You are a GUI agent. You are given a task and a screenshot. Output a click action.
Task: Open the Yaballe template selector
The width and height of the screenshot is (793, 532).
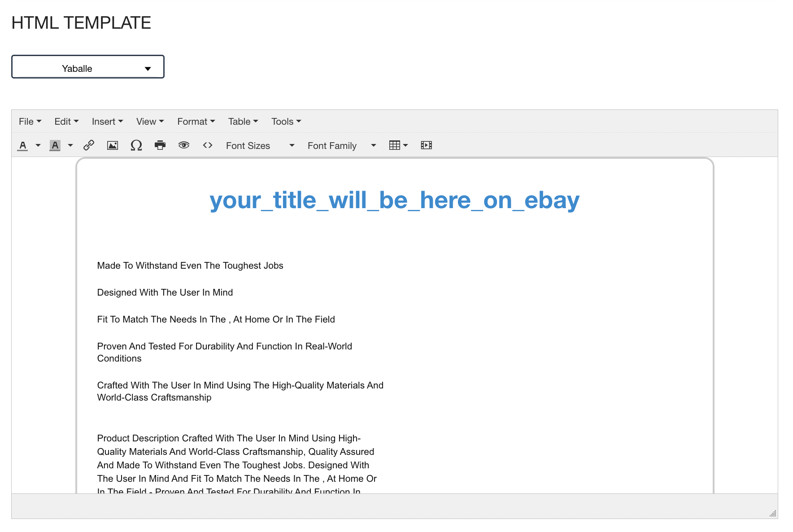pyautogui.click(x=88, y=67)
